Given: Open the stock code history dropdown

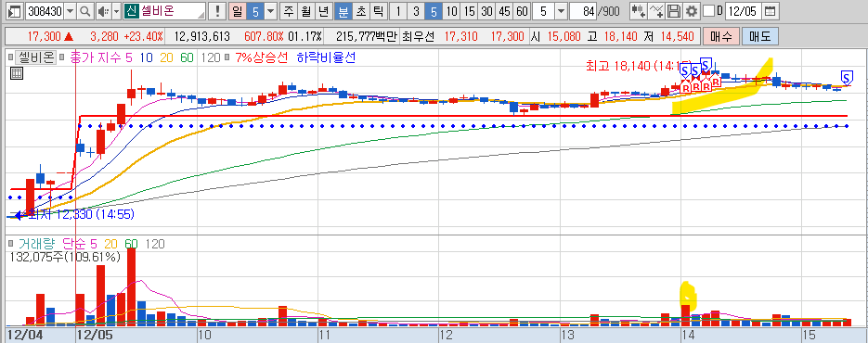Looking at the screenshot, I should click(x=71, y=11).
